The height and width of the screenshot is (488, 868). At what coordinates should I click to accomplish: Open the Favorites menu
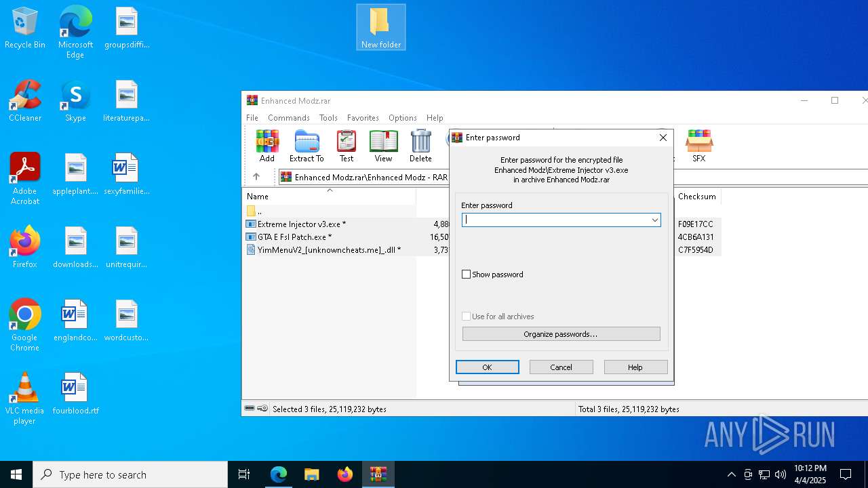(x=363, y=117)
